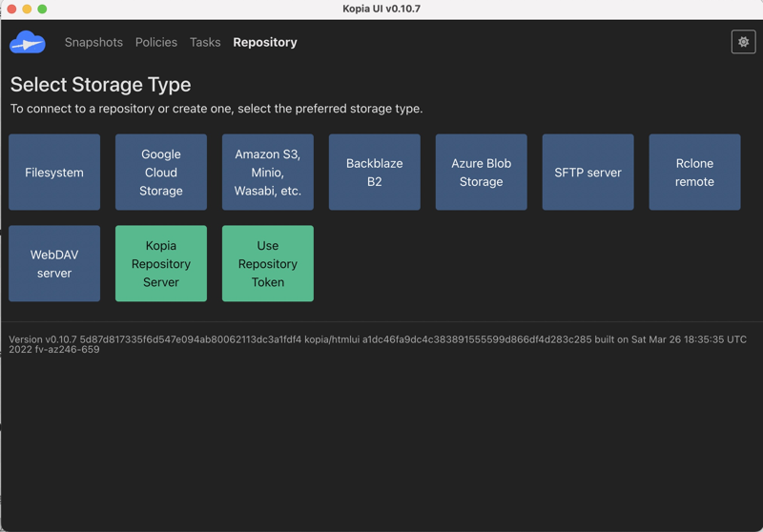Select Google Cloud Storage option

(x=161, y=173)
